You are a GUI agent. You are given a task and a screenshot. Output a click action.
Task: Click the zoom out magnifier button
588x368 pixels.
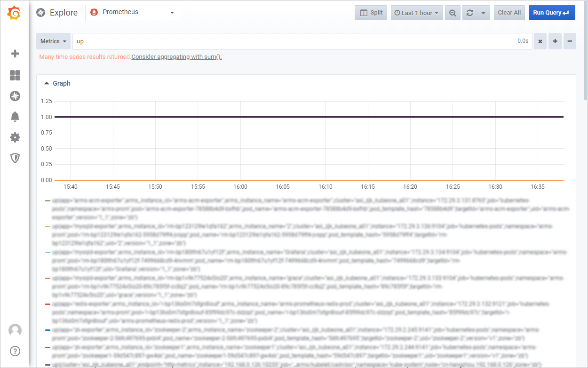point(453,13)
